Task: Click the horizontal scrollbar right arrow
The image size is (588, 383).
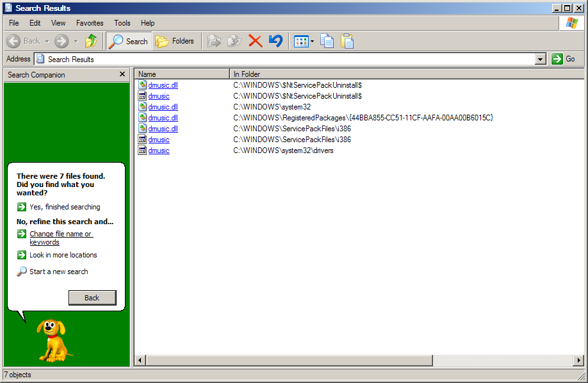Action: (578, 361)
